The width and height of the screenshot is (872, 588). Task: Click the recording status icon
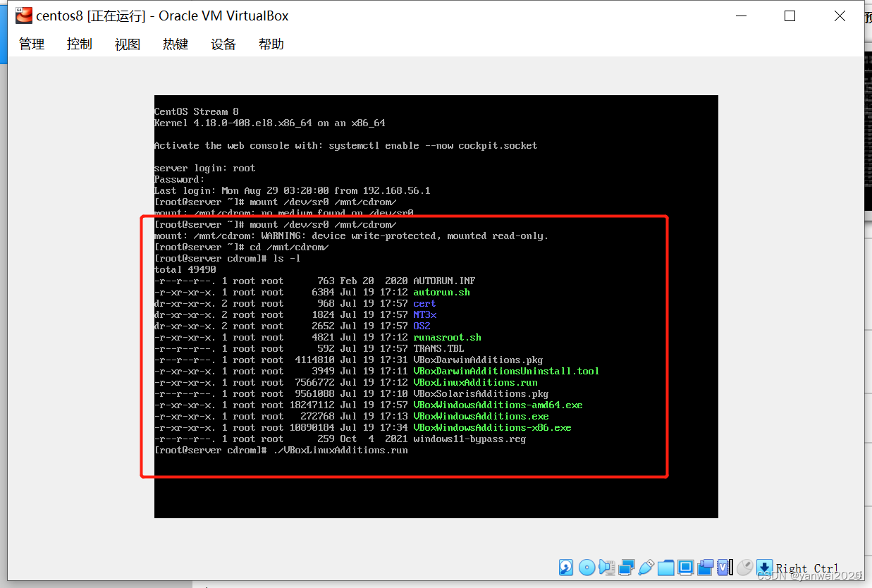(705, 568)
